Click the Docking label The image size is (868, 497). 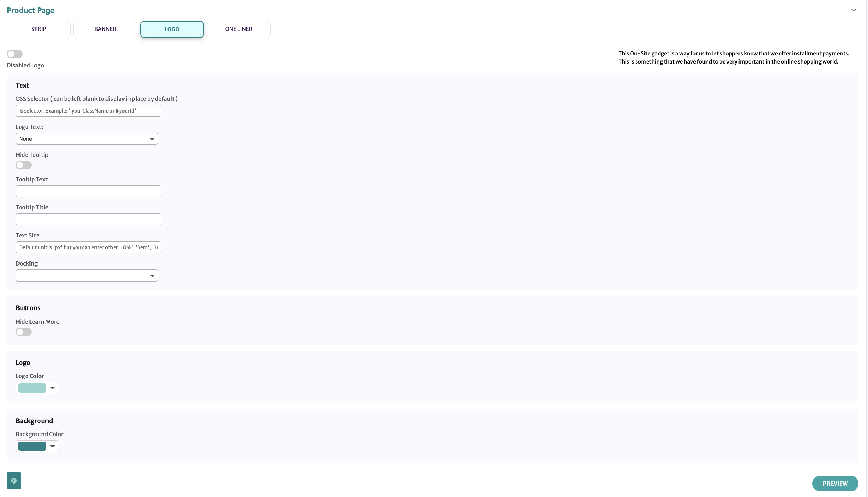[x=27, y=263]
